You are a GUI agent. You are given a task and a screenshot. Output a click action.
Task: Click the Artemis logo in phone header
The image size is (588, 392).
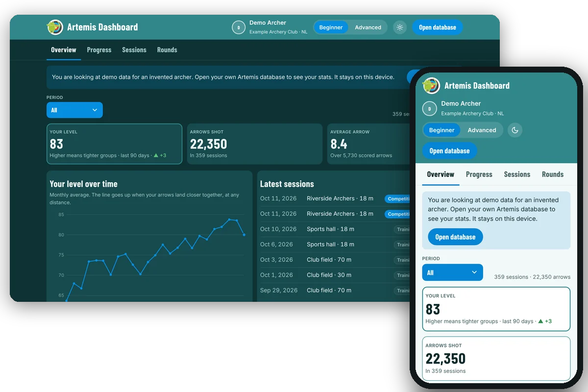click(431, 86)
